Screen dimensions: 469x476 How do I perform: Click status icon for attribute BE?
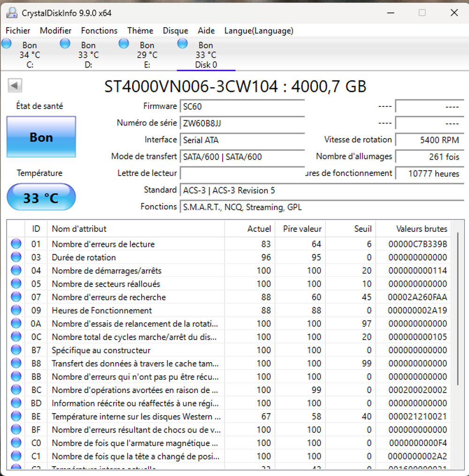click(16, 416)
